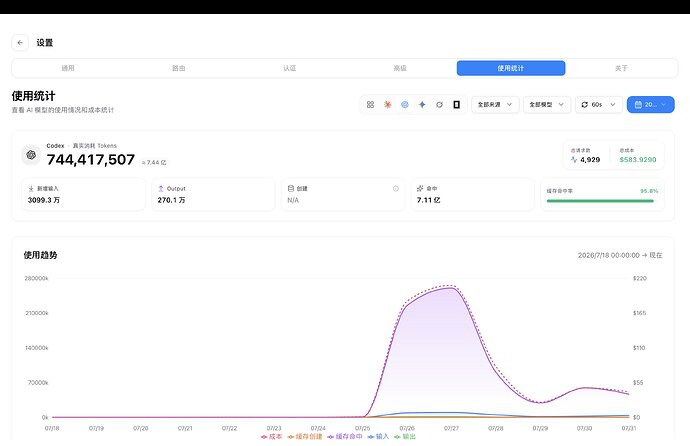This screenshot has height=446, width=690.
Task: Toggle the 成本 series in chart legend
Action: pos(271,437)
